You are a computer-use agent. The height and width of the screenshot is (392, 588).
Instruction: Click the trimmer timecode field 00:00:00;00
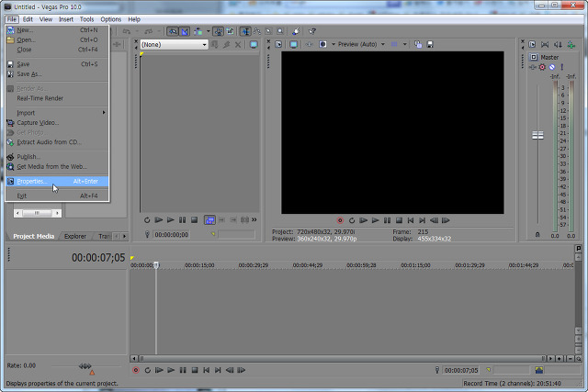pyautogui.click(x=172, y=235)
